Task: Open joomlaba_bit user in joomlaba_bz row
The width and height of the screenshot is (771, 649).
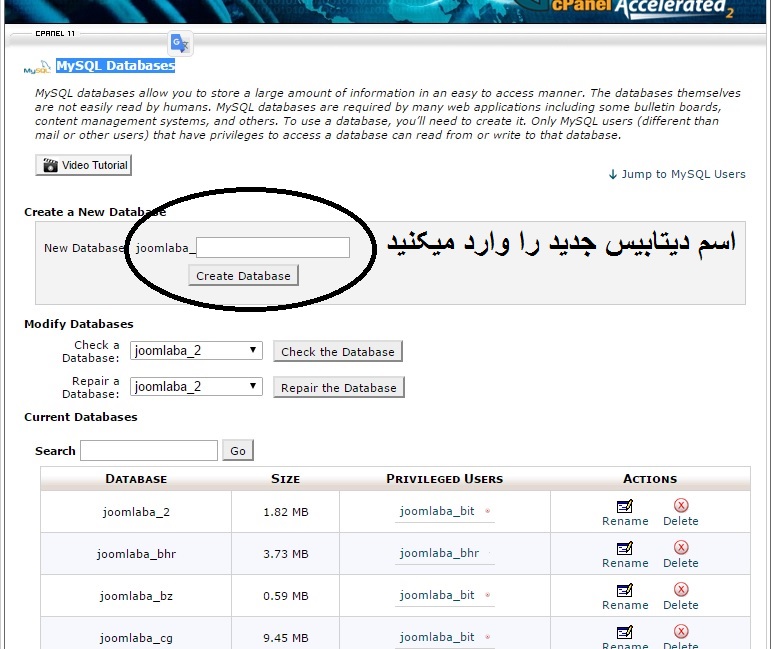Action: click(437, 595)
